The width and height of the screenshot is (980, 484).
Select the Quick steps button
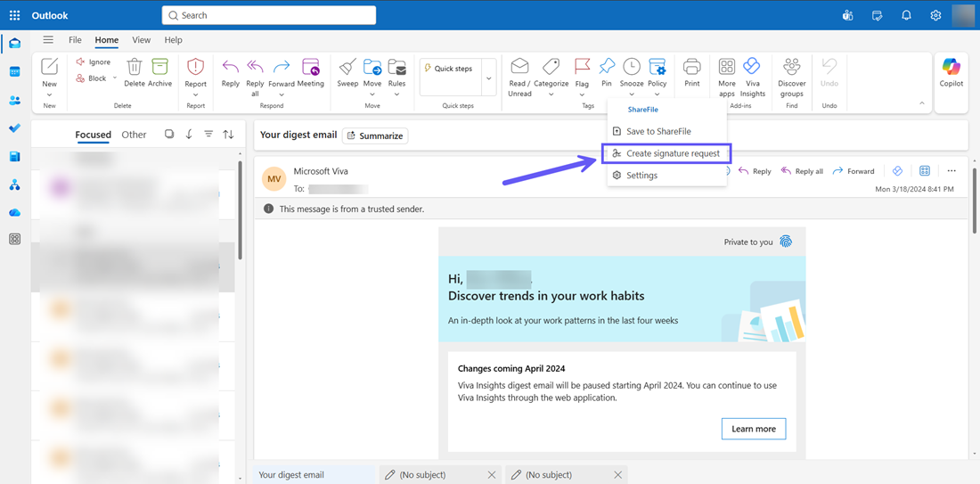click(x=450, y=69)
